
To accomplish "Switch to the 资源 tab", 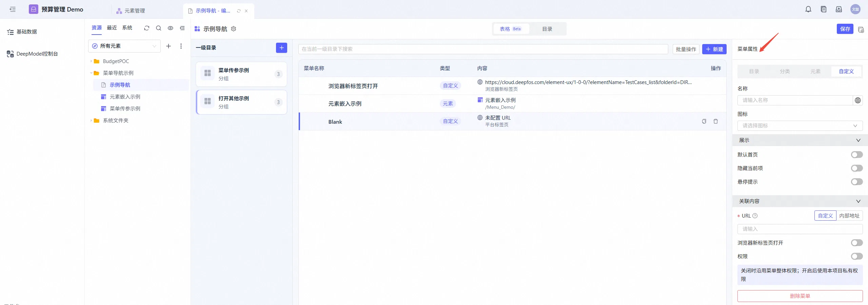I will point(97,28).
